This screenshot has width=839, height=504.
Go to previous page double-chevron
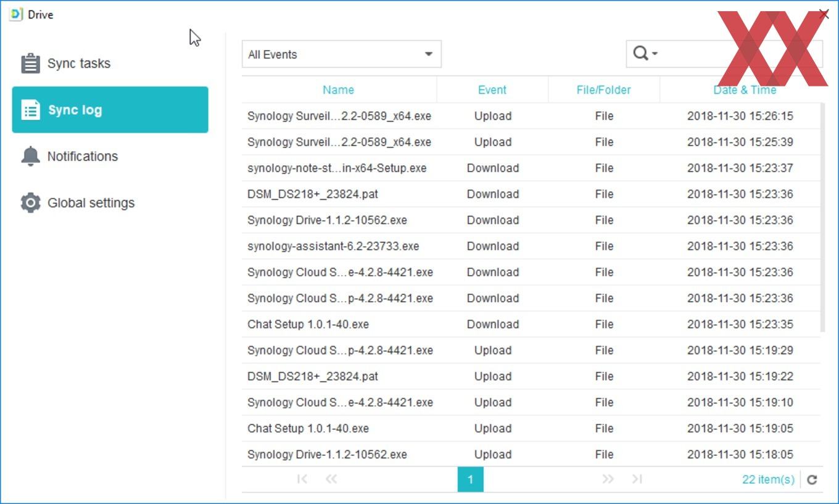331,479
